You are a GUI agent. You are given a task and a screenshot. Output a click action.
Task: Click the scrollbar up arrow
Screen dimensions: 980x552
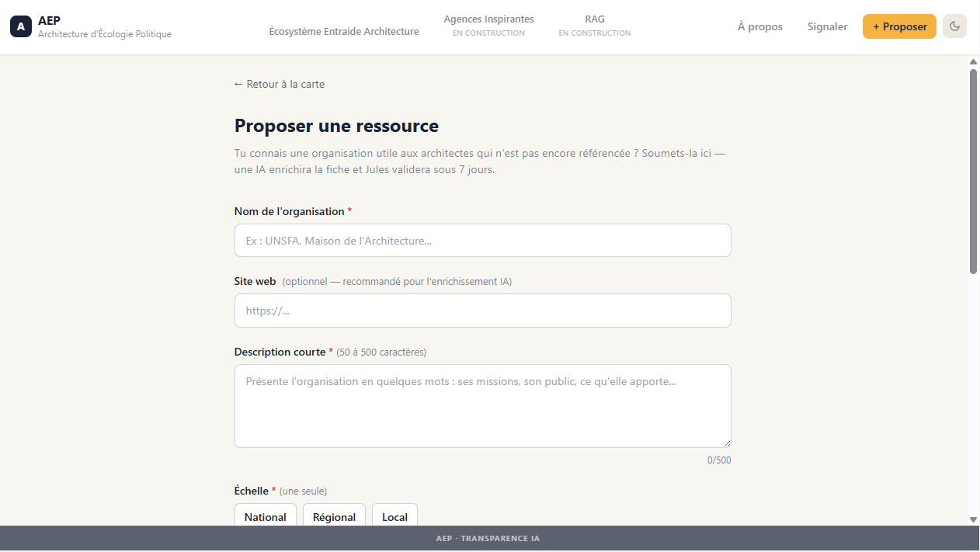(973, 61)
